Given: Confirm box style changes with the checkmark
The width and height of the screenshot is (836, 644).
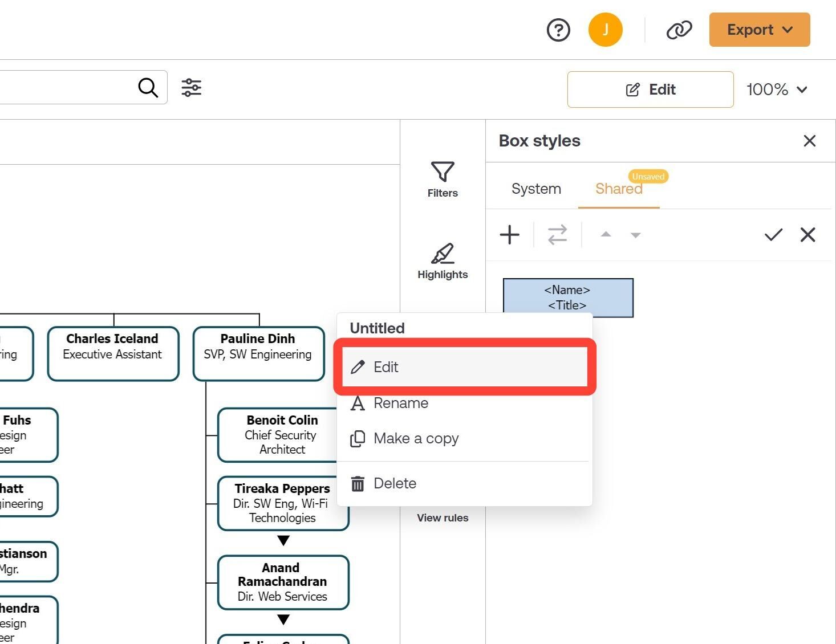Looking at the screenshot, I should coord(773,235).
